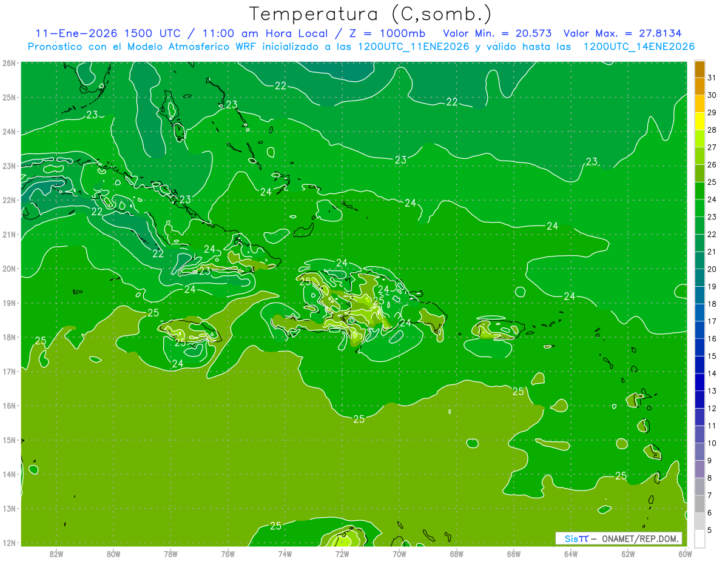
Task: Click the "20N" latitude label
Action: (8, 269)
